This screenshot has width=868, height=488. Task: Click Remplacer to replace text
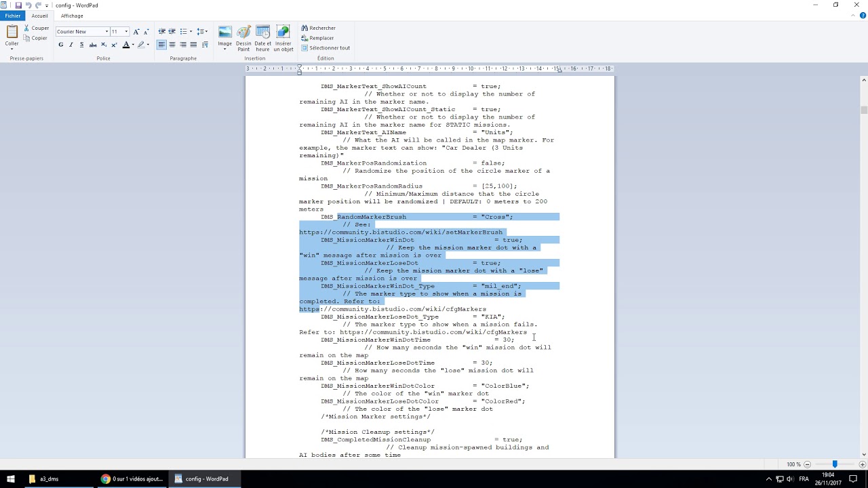pos(317,38)
